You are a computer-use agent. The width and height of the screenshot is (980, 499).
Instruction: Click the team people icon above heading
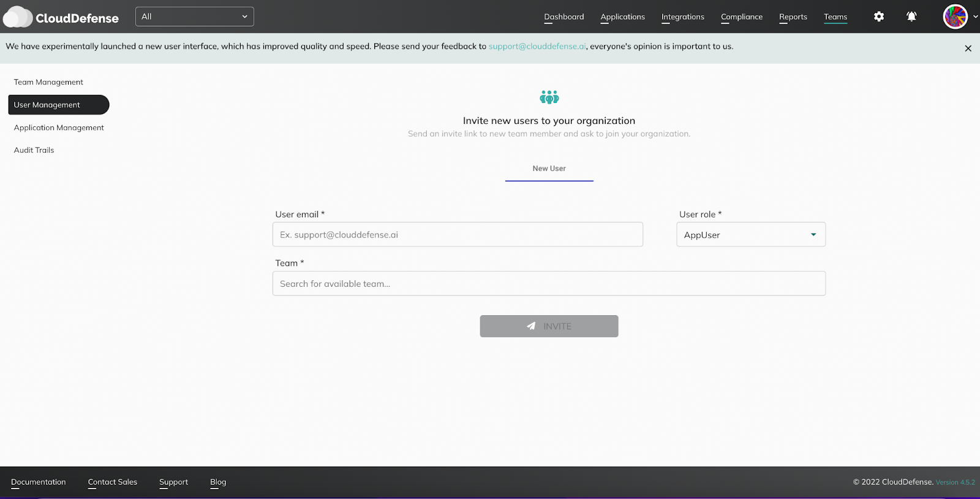(549, 97)
